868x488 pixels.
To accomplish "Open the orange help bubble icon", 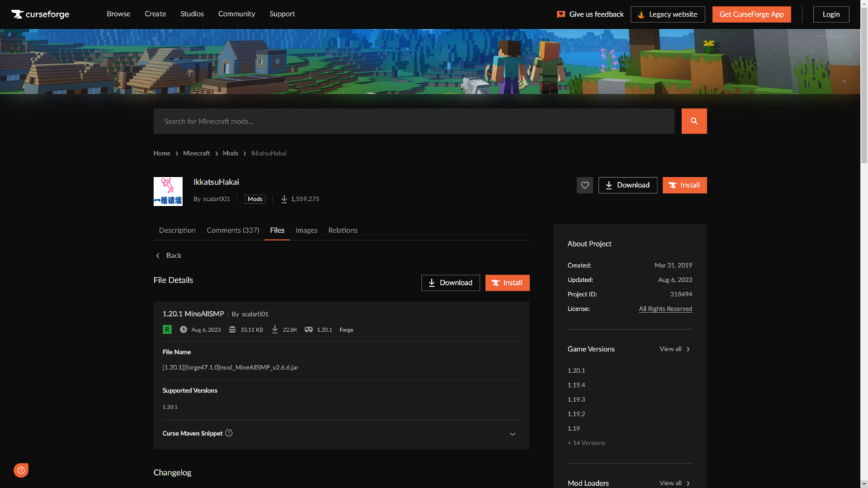I will [21, 470].
